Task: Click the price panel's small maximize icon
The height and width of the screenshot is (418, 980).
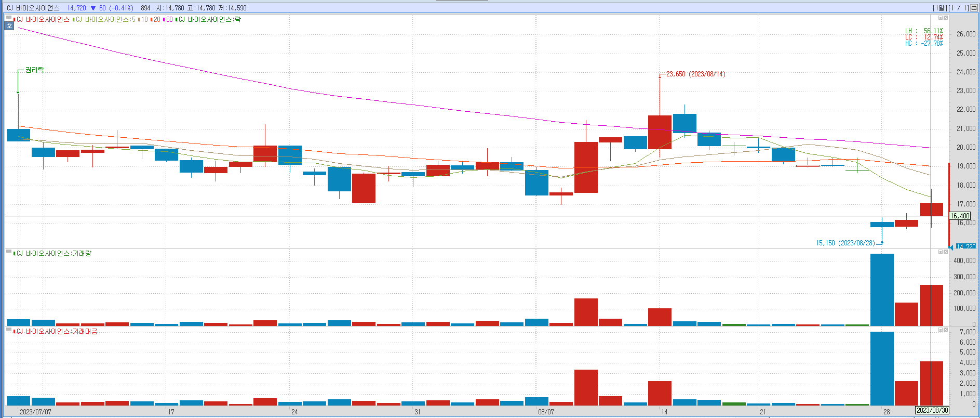Action: click(940, 18)
